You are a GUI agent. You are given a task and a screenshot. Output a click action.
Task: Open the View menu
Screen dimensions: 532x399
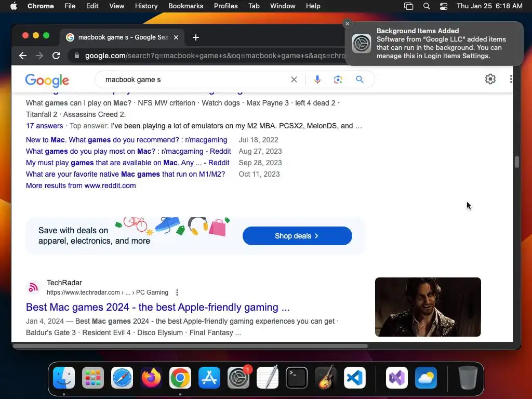coord(117,6)
